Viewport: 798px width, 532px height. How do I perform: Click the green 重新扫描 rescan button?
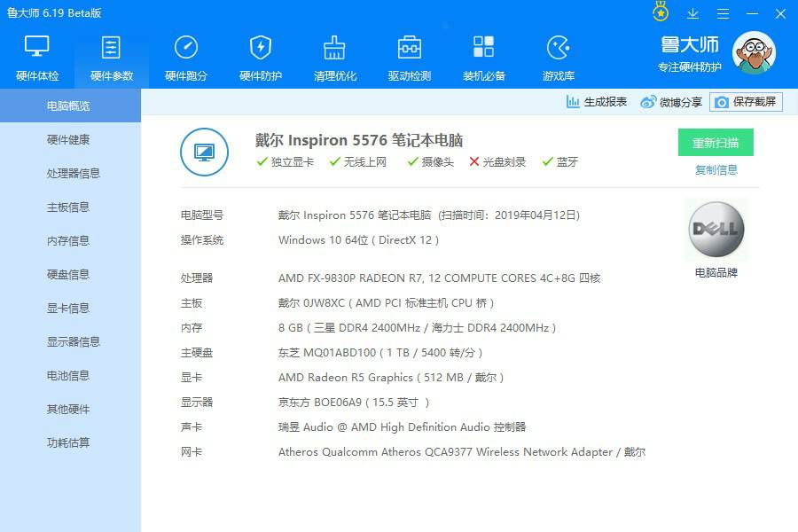tap(716, 143)
